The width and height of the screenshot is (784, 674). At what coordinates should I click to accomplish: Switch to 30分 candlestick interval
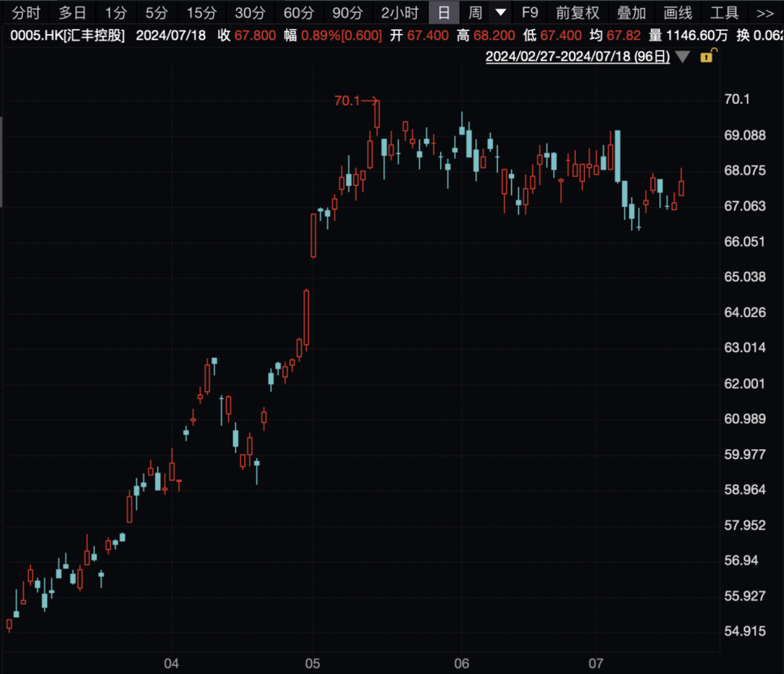(250, 12)
